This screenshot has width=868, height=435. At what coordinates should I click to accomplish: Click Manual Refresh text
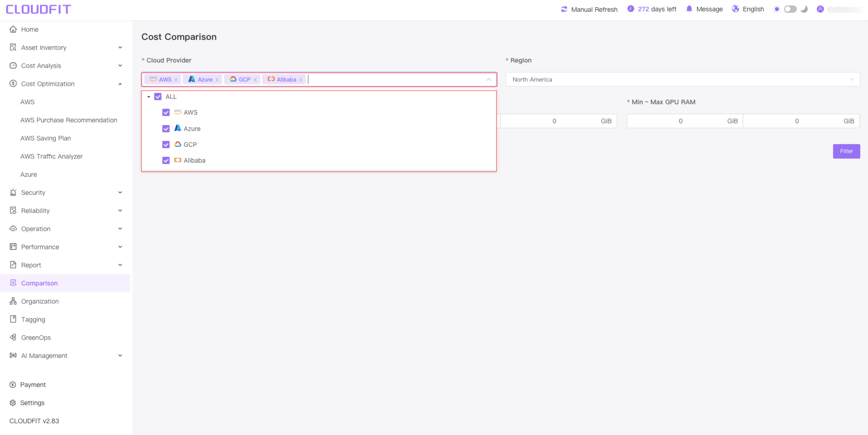(594, 10)
